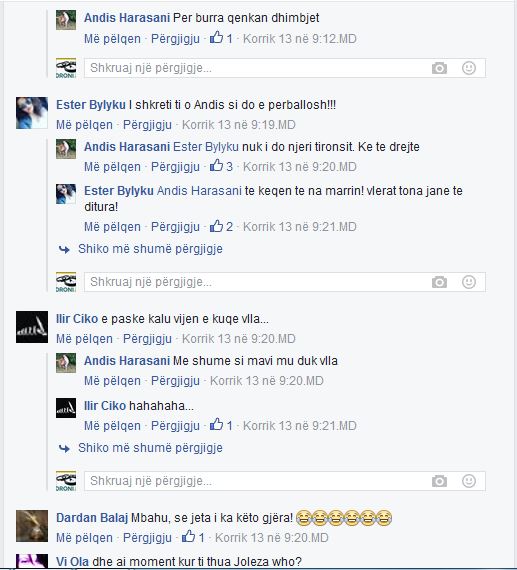
Task: Click Ilir Ciko's profile picture thumbnail on main comment
Action: pyautogui.click(x=32, y=327)
